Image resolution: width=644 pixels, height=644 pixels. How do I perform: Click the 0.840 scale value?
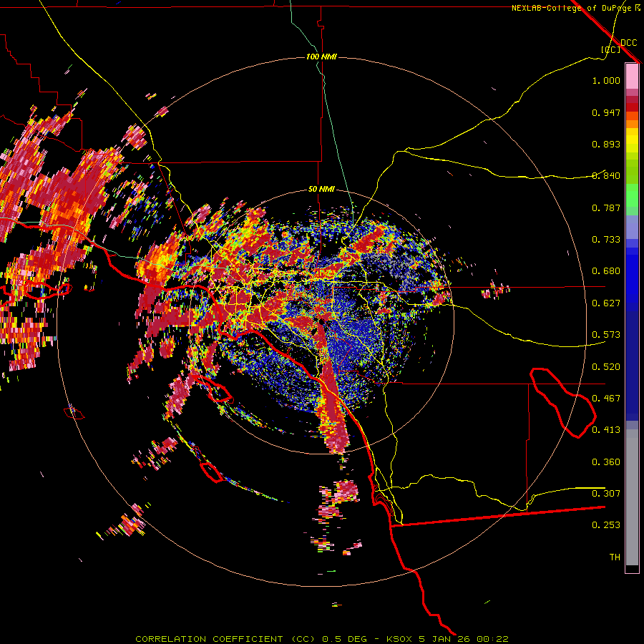606,176
